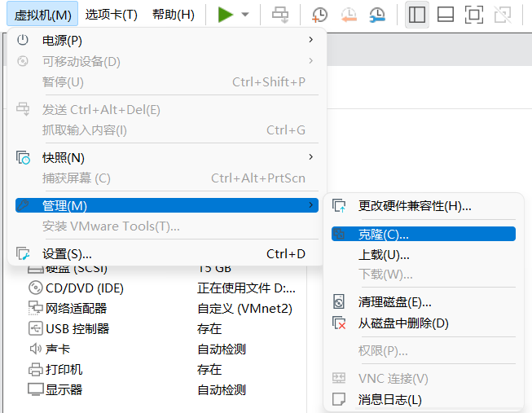Click the wrench icon beside 管理(M)
Viewport: 532px width, 413px height.
pyautogui.click(x=23, y=205)
